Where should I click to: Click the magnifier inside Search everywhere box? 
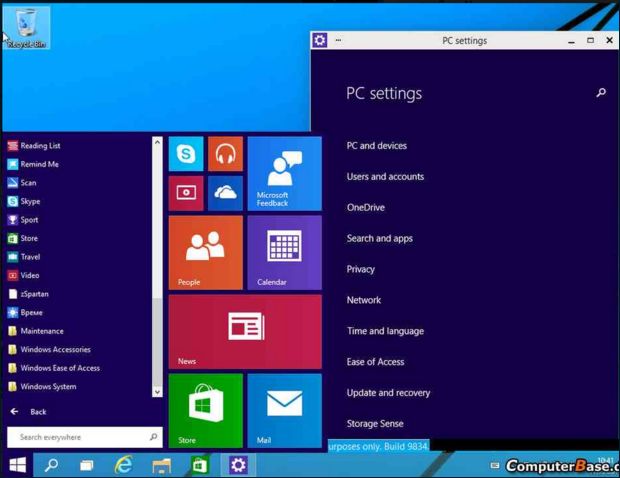pyautogui.click(x=153, y=437)
